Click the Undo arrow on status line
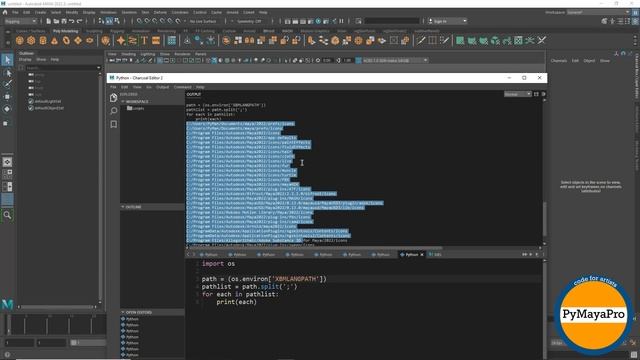 (x=71, y=21)
